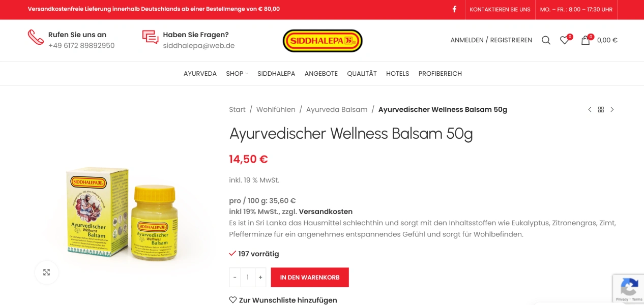Go to next product arrow
Viewport: 644px width, 305px height.
pyautogui.click(x=612, y=110)
